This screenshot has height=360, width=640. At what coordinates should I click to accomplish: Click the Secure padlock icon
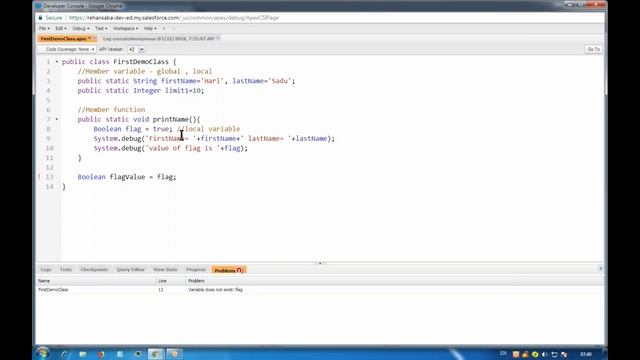click(40, 18)
